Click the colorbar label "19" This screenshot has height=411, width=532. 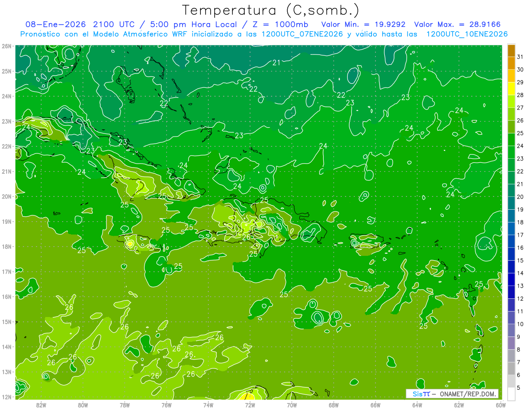(520, 209)
